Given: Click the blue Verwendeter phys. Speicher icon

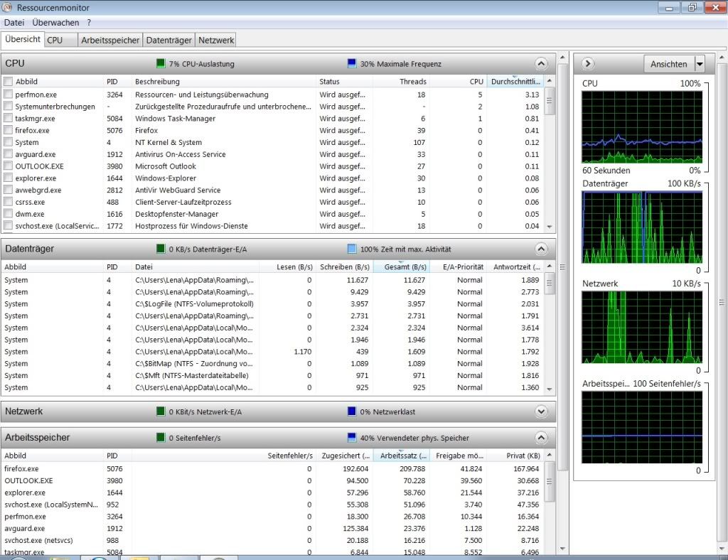Looking at the screenshot, I should click(352, 438).
